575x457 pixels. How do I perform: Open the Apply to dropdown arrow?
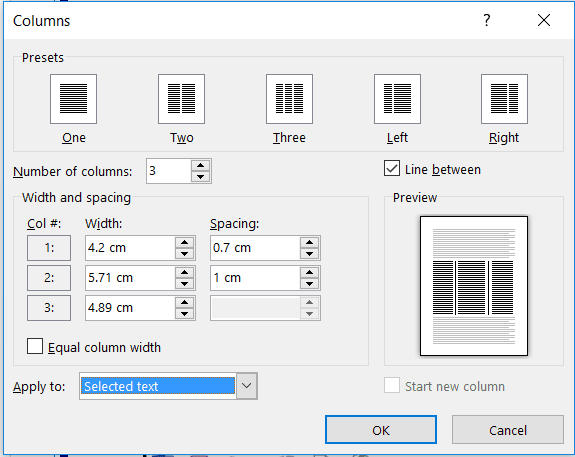[x=246, y=386]
